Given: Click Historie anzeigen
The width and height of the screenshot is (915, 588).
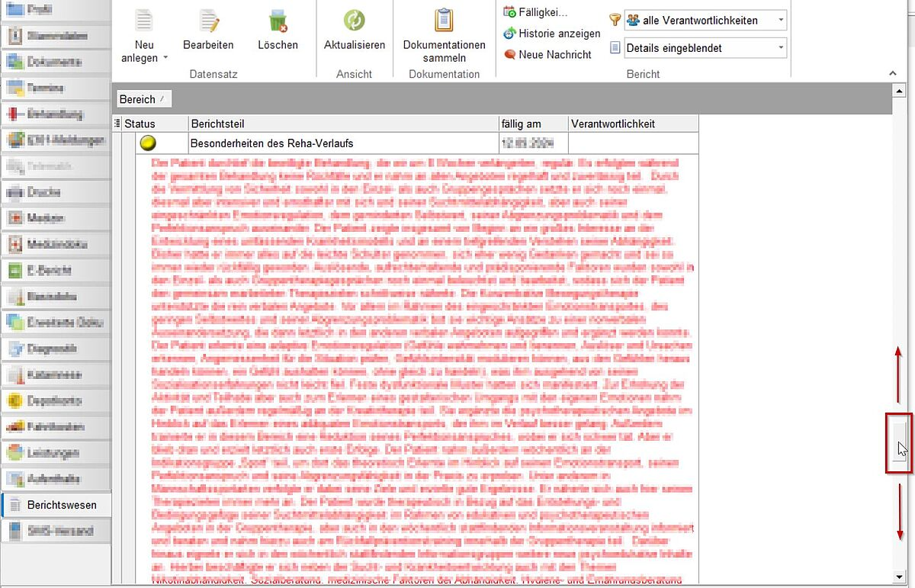Looking at the screenshot, I should (558, 34).
